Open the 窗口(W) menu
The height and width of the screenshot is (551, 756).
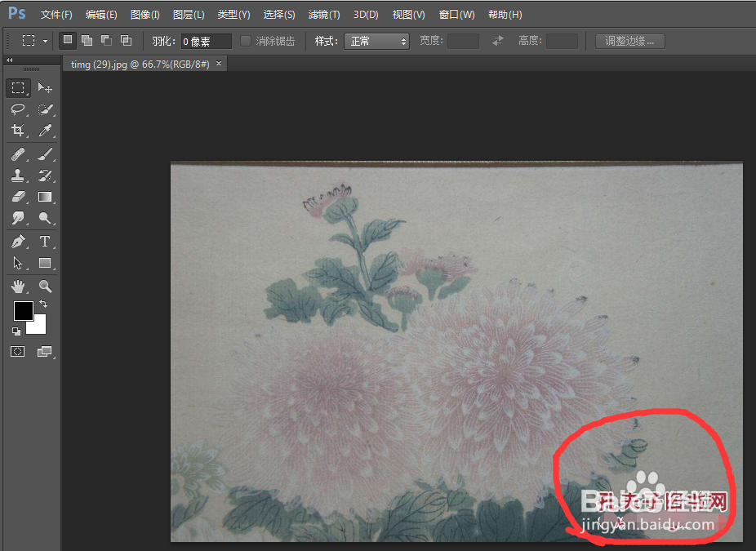(x=456, y=15)
